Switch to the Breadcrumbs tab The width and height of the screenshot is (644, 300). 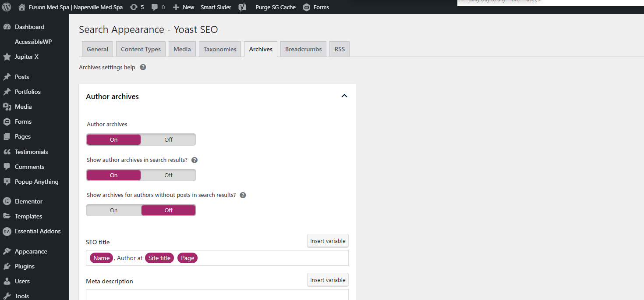[304, 49]
